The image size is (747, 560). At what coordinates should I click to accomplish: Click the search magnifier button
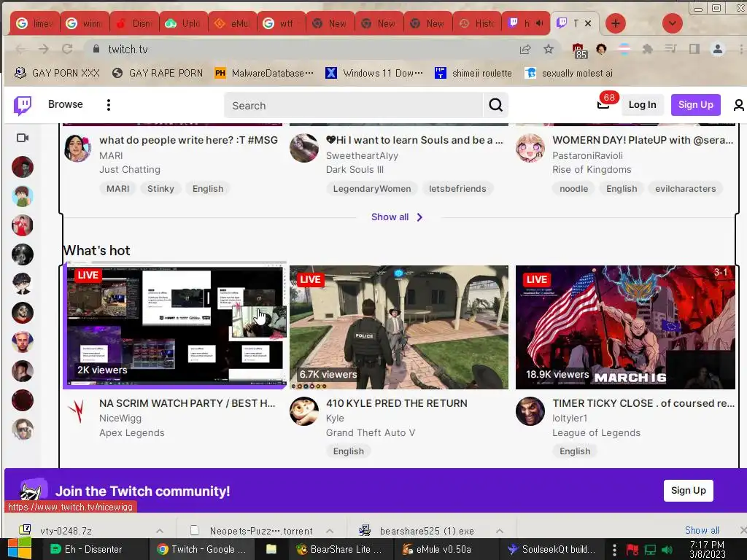pos(495,105)
